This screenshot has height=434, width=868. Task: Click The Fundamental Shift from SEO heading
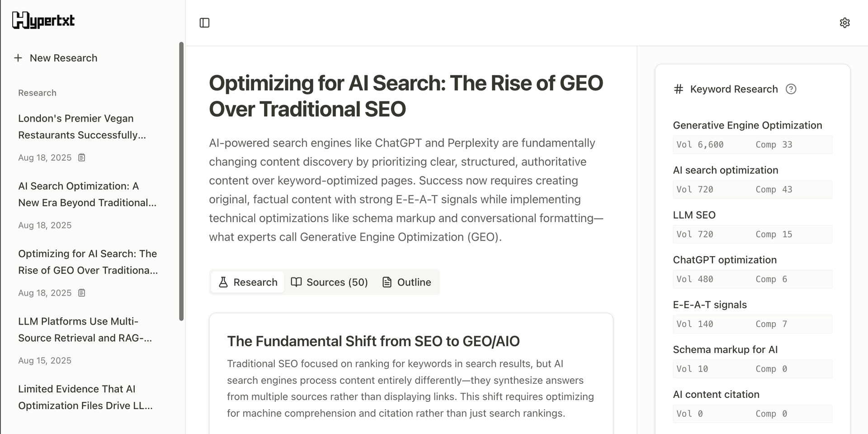pyautogui.click(x=373, y=341)
